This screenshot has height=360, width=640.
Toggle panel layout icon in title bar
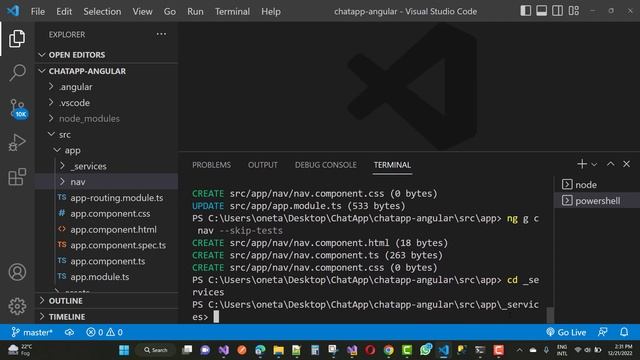542,11
